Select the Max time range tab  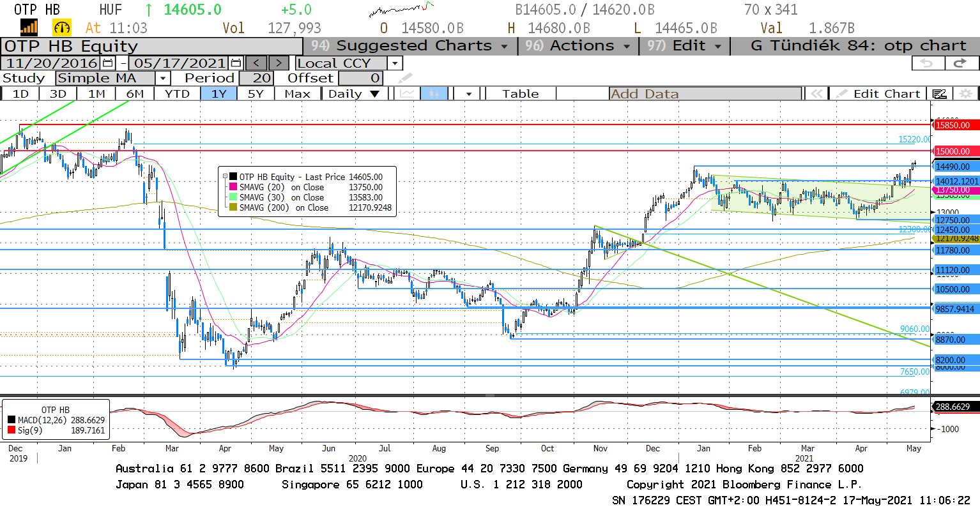(x=297, y=93)
